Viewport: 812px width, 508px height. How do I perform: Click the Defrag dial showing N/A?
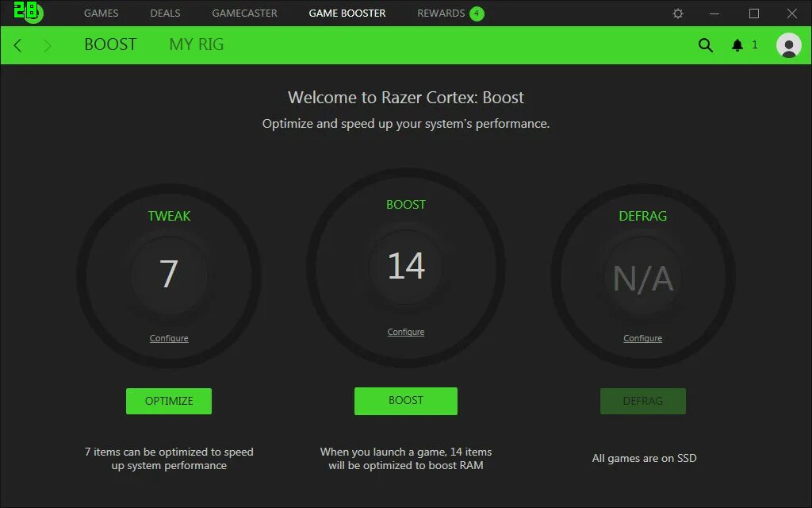[642, 275]
